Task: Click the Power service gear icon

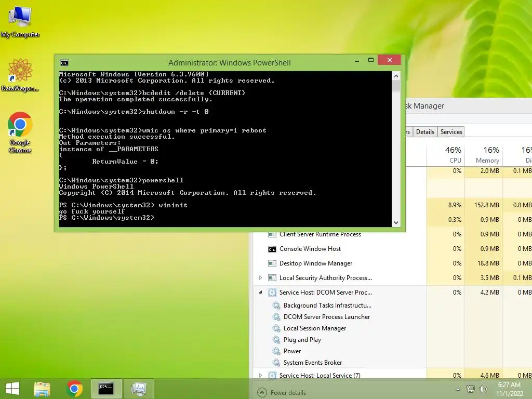Action: click(276, 351)
